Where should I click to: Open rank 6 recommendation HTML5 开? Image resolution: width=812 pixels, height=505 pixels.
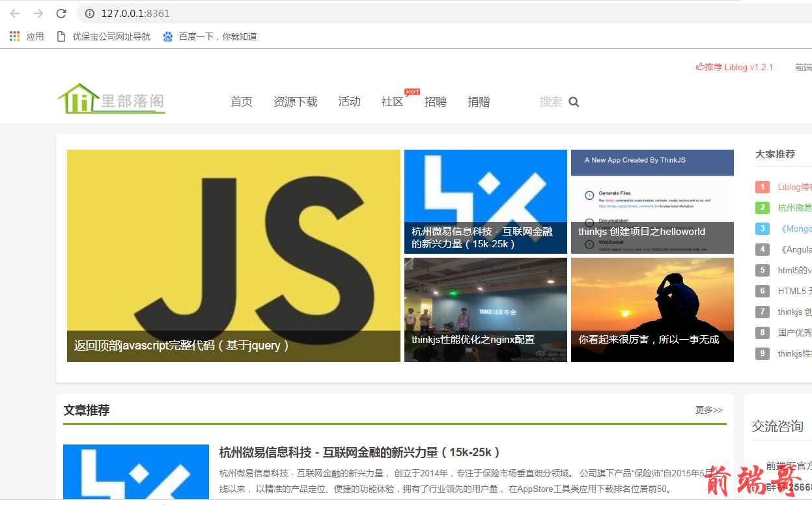[794, 291]
